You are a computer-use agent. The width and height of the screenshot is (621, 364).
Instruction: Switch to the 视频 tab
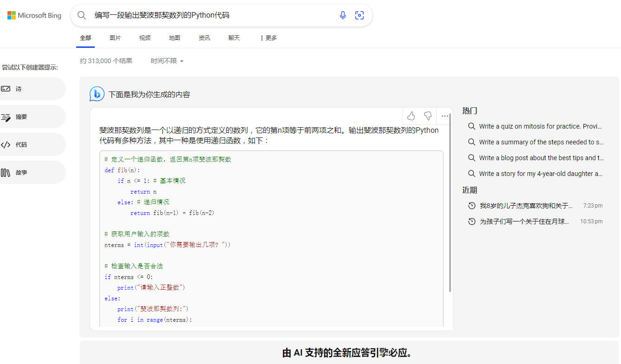[x=145, y=38]
